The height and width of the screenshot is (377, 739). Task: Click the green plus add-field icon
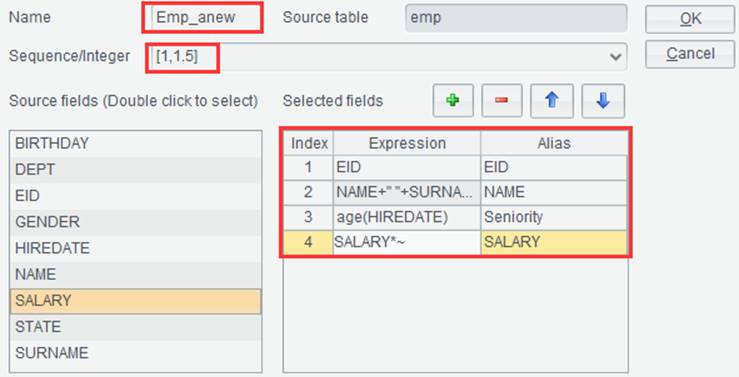453,100
